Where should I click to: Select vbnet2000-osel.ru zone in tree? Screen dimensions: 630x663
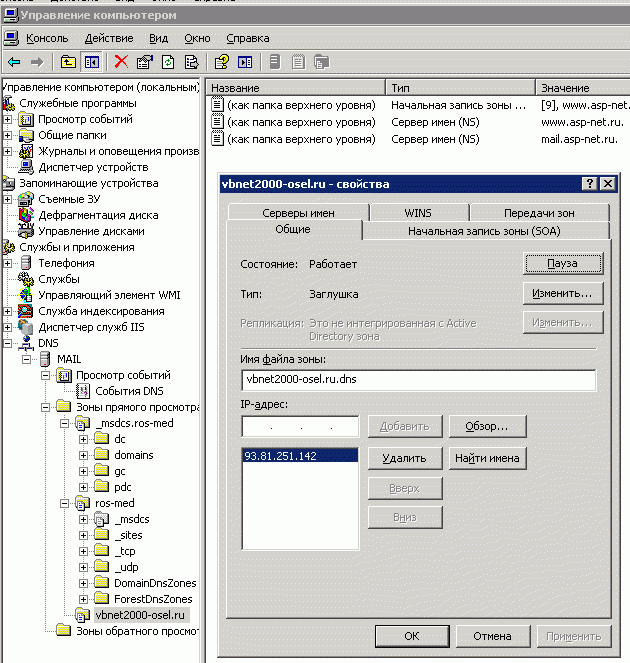[x=140, y=615]
